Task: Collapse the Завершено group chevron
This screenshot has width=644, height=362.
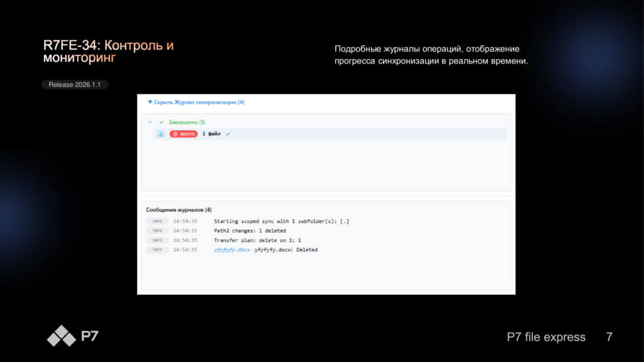Action: click(150, 122)
